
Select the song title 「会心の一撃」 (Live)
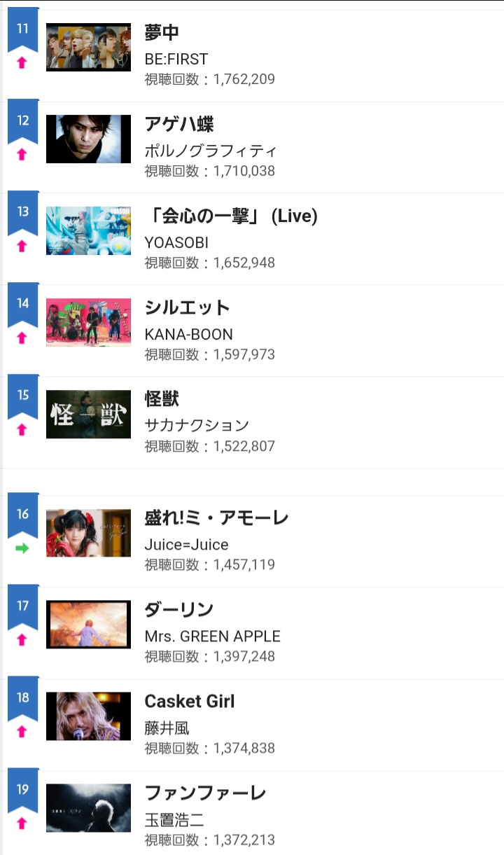point(231,216)
